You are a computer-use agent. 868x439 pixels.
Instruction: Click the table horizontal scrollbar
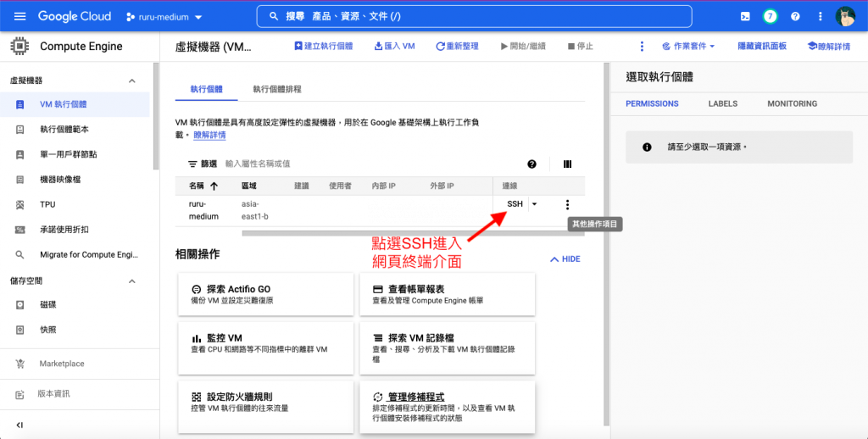413,234
